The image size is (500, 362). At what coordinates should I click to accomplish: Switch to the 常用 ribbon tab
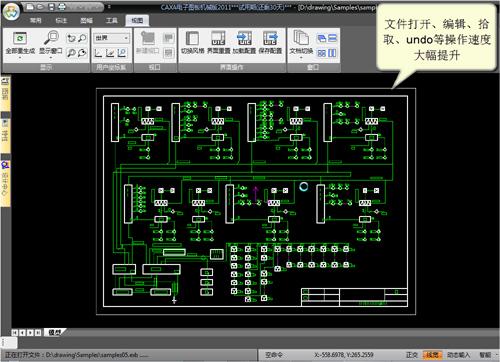(36, 21)
